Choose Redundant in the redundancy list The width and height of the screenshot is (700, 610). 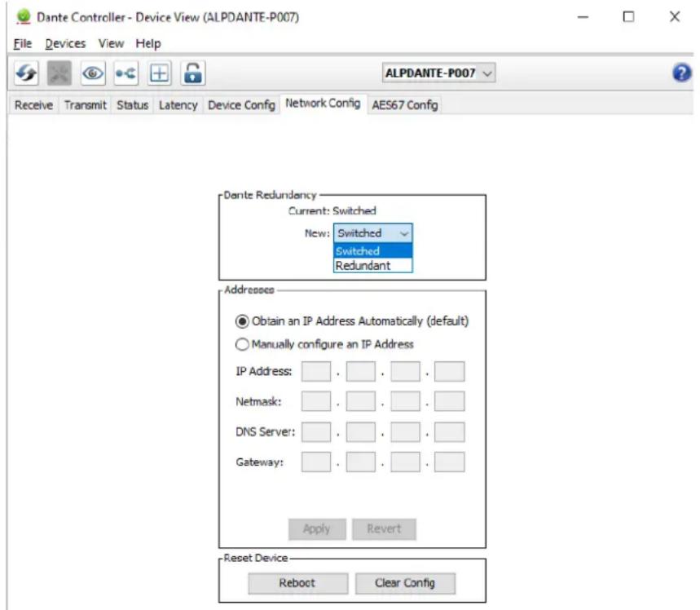coord(372,265)
